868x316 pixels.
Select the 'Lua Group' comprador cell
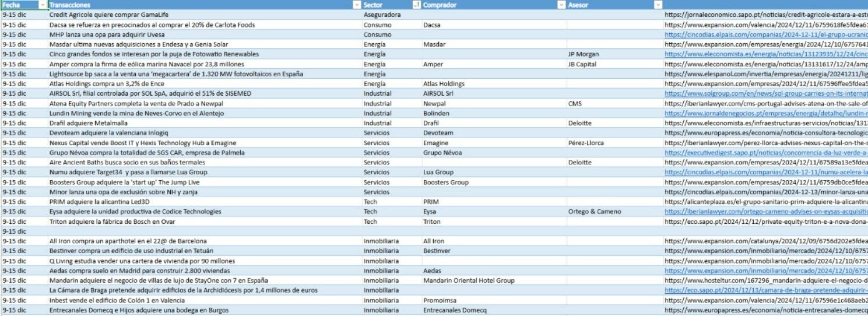click(x=494, y=172)
